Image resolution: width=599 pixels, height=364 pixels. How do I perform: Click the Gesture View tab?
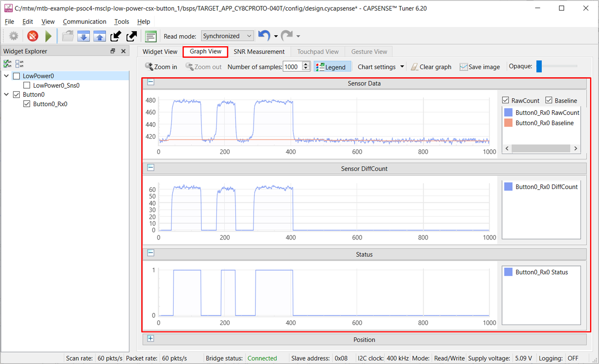[x=369, y=51]
